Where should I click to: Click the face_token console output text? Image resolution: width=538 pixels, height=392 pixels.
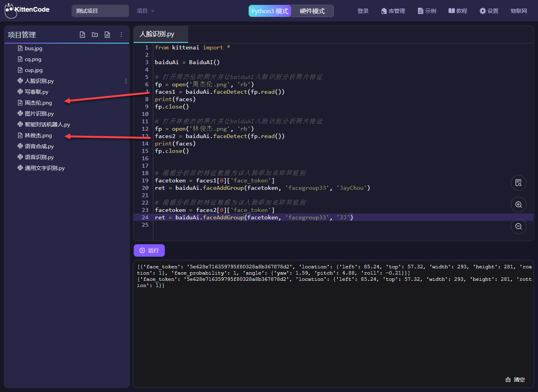coord(334,276)
